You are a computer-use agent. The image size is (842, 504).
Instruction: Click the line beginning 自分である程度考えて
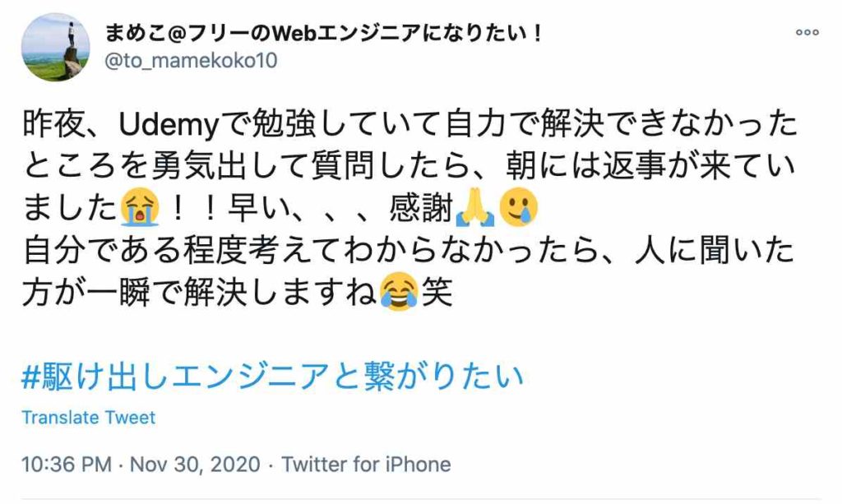[408, 250]
